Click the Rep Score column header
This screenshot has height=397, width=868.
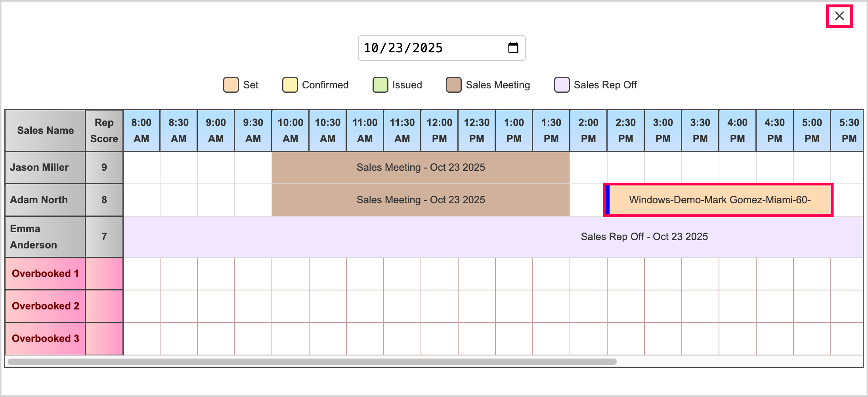(104, 131)
